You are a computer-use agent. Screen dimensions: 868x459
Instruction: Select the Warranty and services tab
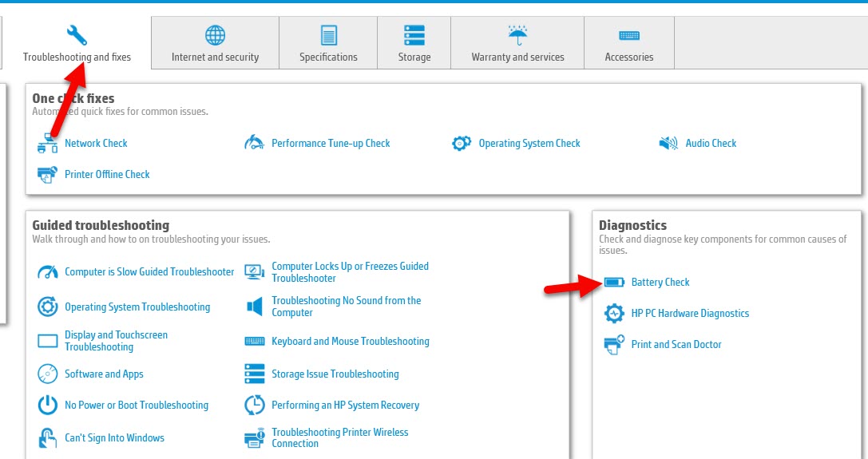tap(517, 44)
